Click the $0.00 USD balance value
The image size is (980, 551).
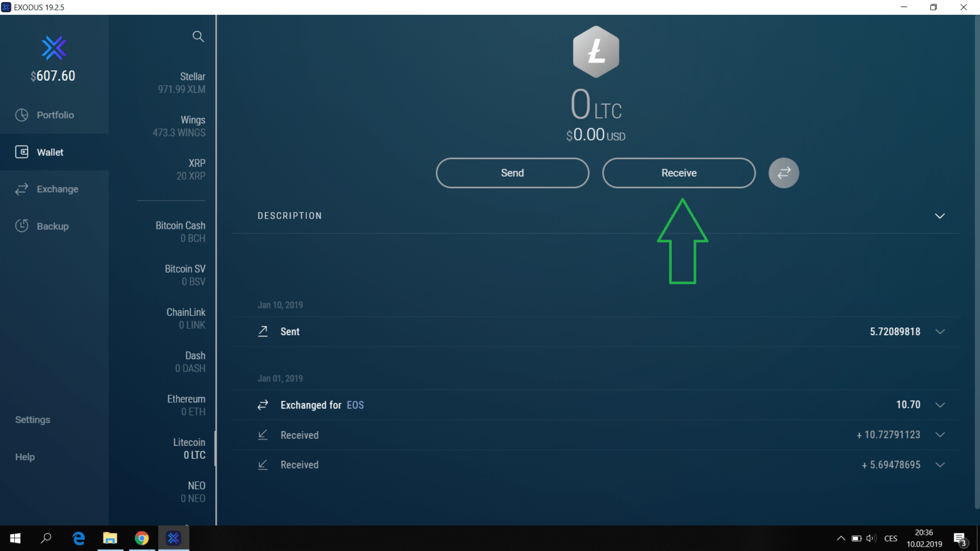click(596, 135)
